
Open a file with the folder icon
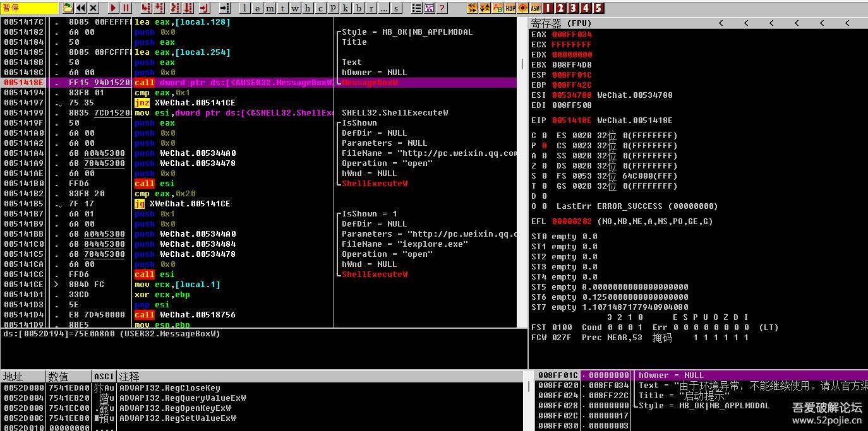[68, 8]
